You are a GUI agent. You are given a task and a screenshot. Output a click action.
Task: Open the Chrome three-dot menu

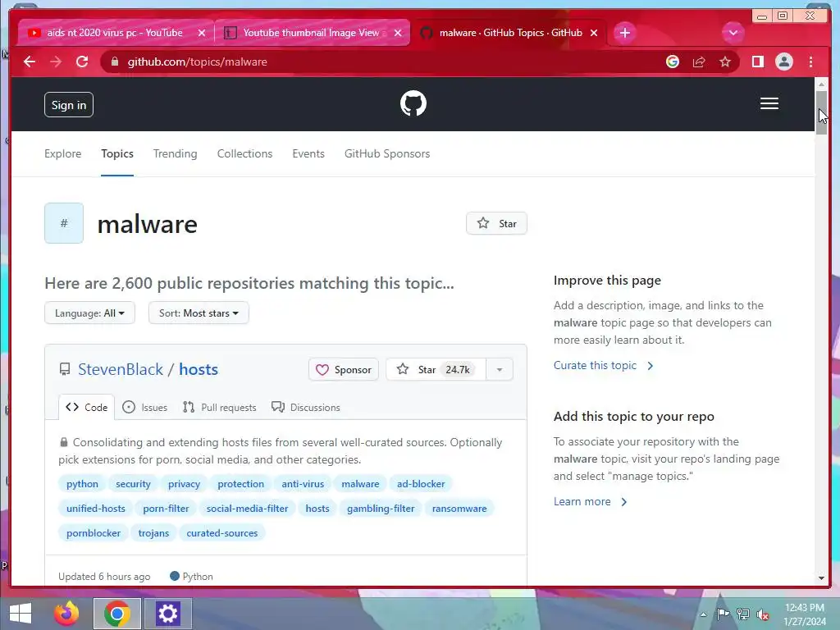point(810,62)
